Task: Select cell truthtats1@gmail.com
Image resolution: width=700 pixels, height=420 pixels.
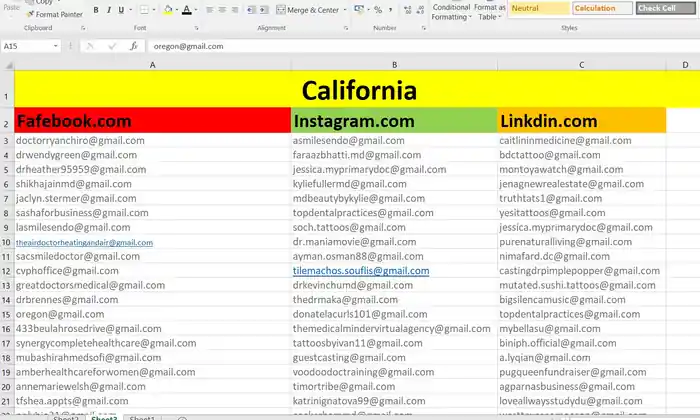Action: pos(582,198)
